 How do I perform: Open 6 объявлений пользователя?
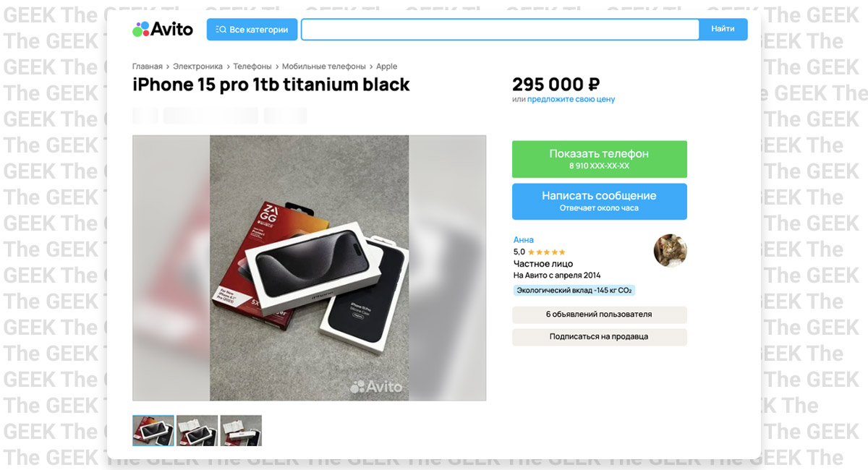point(599,315)
